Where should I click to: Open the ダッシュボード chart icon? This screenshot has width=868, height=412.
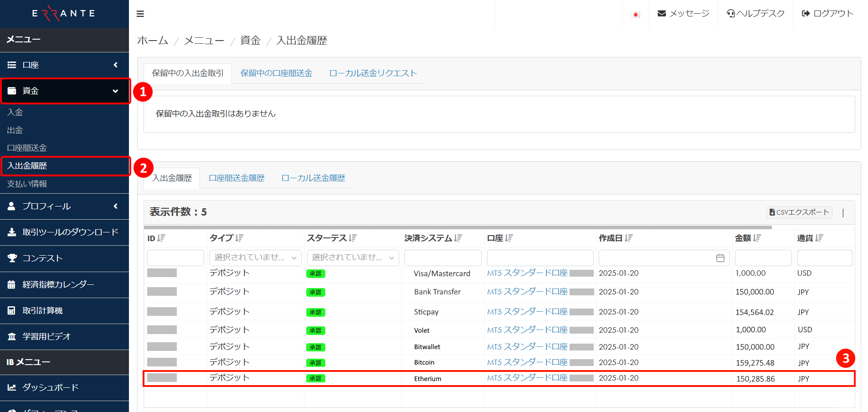[x=11, y=387]
